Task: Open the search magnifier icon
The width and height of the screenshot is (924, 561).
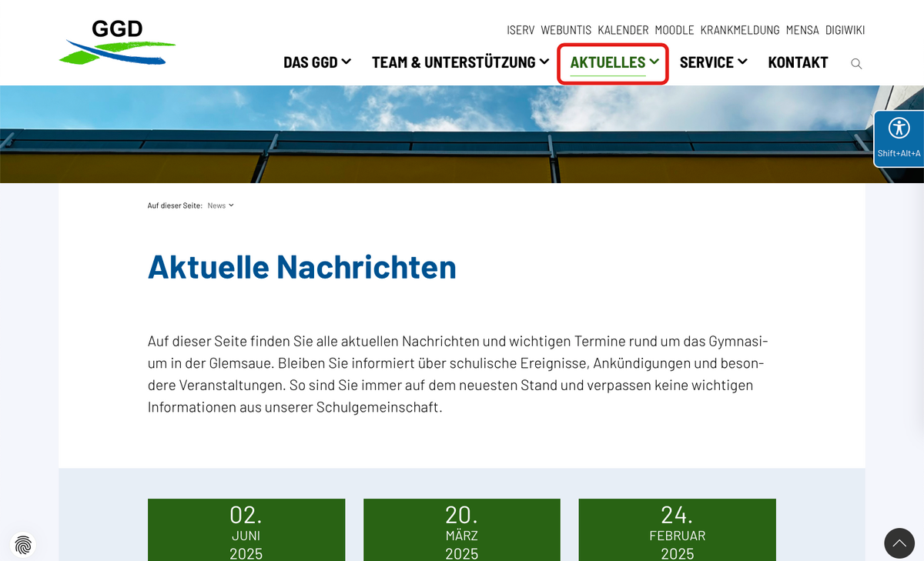Action: click(x=856, y=64)
